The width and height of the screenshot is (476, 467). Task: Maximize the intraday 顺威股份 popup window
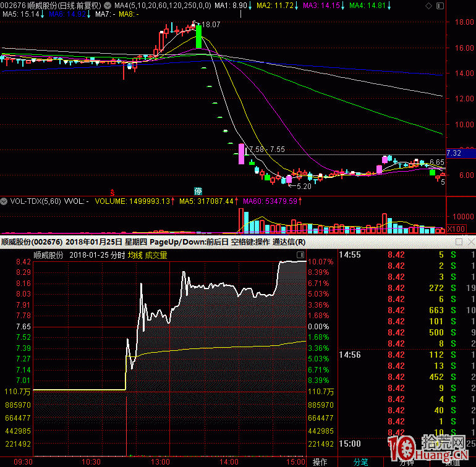(459, 242)
